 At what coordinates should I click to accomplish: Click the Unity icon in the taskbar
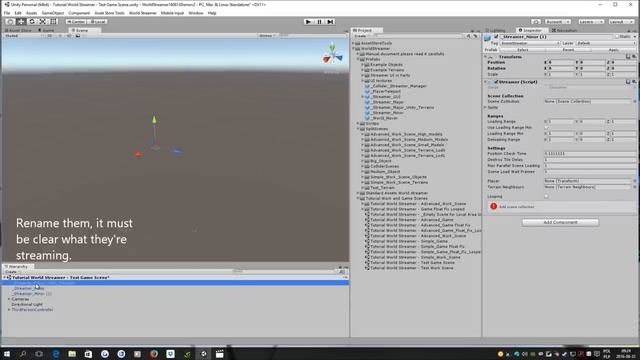[x=203, y=353]
